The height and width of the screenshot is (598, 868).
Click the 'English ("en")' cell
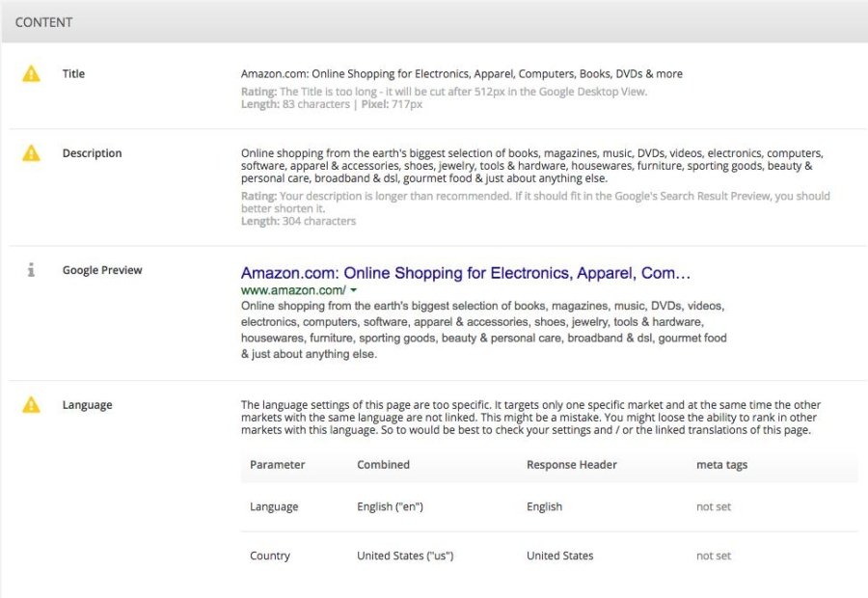(x=390, y=506)
